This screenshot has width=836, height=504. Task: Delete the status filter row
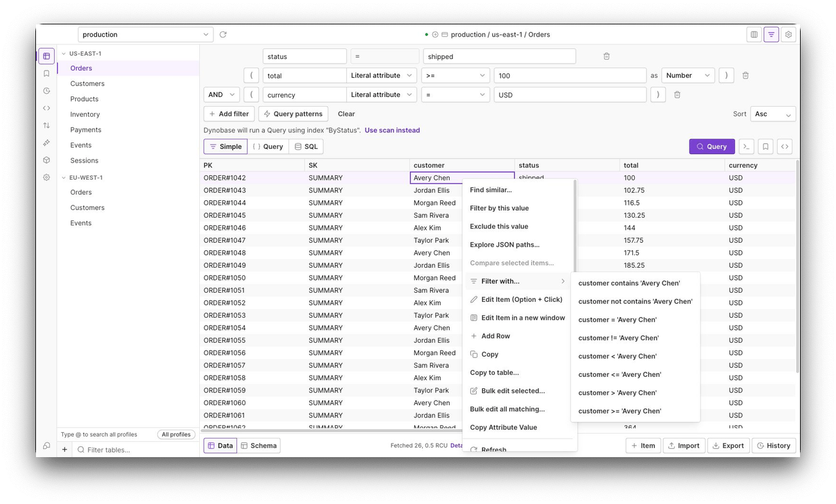click(x=607, y=56)
